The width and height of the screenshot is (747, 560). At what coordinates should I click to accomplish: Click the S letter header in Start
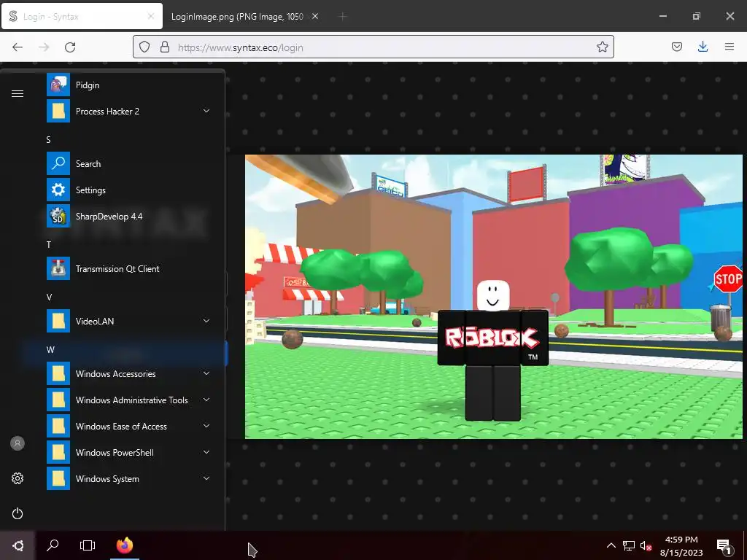48,139
